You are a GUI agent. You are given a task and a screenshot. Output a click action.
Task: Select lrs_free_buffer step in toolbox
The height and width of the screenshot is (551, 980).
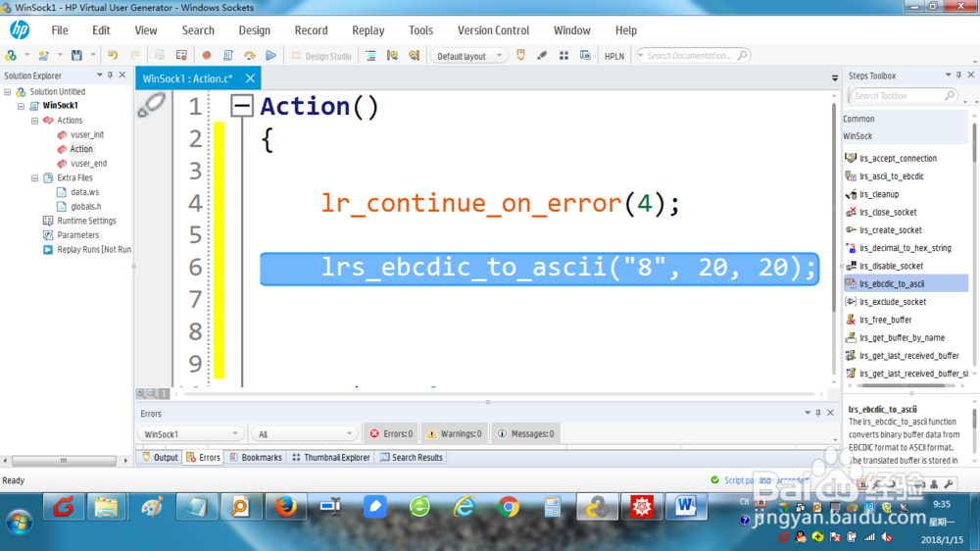(885, 320)
